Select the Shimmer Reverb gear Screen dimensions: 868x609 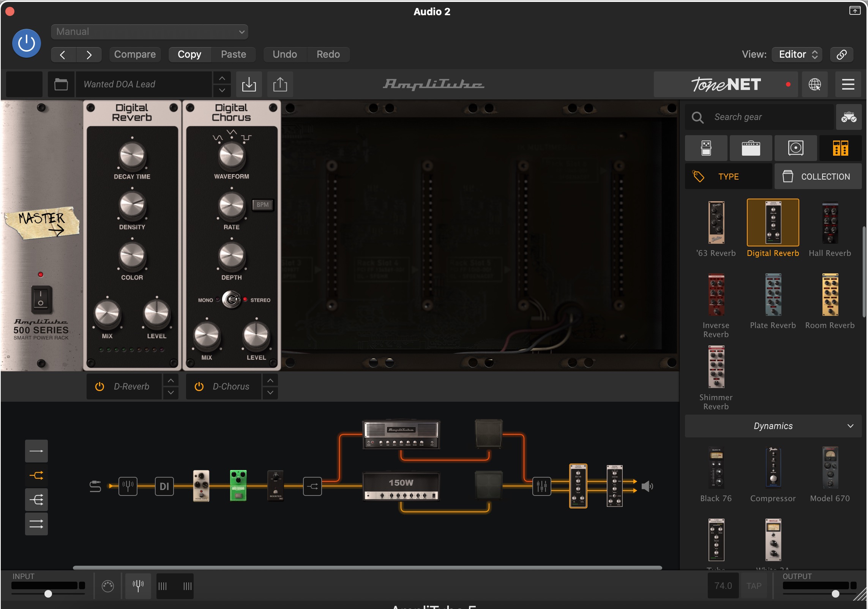(x=716, y=367)
